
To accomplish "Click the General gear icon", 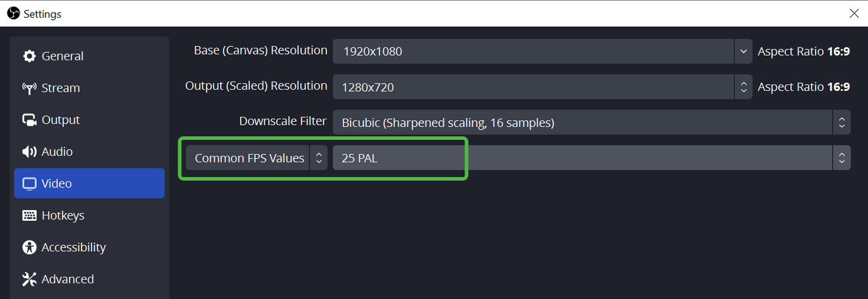I will pyautogui.click(x=29, y=56).
